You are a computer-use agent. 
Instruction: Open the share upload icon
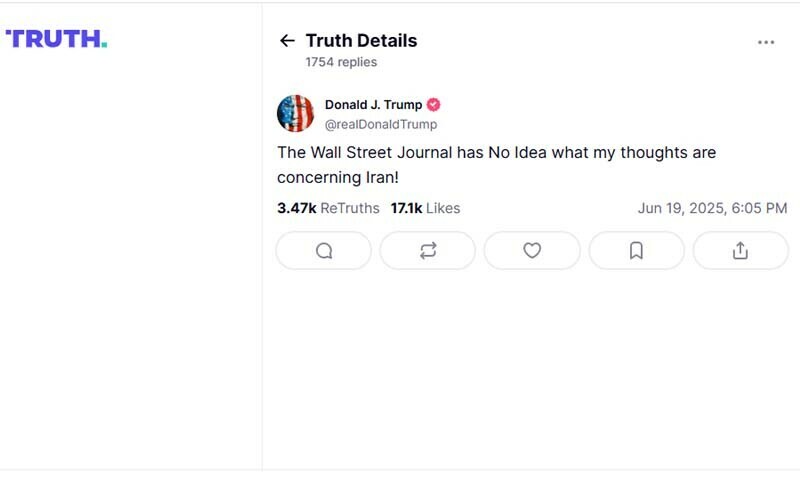coord(740,251)
